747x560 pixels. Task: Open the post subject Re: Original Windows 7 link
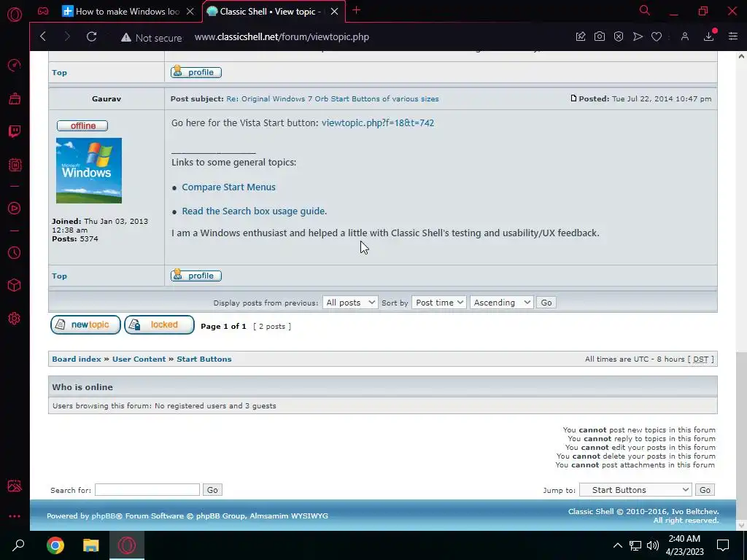click(333, 99)
